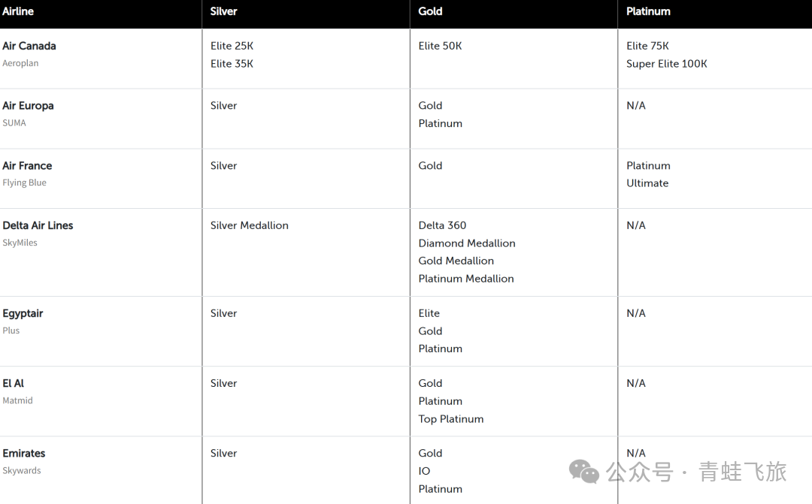The width and height of the screenshot is (812, 504).
Task: Select the Delta Air Lines name
Action: pos(38,225)
